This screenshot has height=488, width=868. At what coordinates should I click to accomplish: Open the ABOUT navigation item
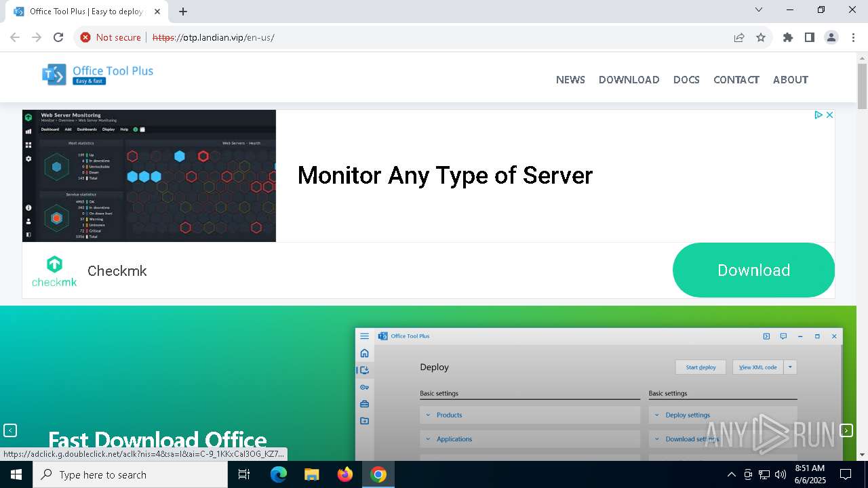coord(791,79)
